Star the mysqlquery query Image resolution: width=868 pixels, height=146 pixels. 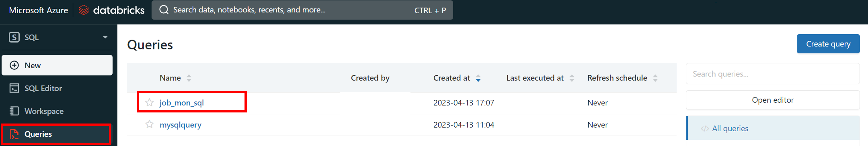click(x=149, y=125)
